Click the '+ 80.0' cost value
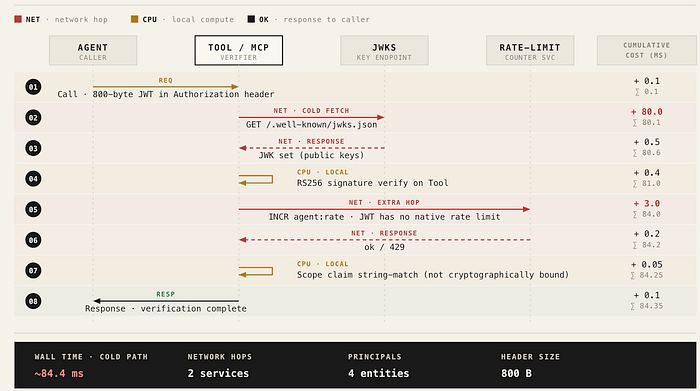The image size is (700, 391). tap(646, 112)
